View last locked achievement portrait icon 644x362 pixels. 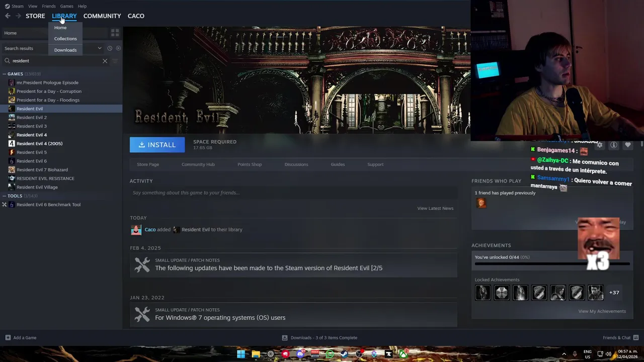[x=596, y=293]
